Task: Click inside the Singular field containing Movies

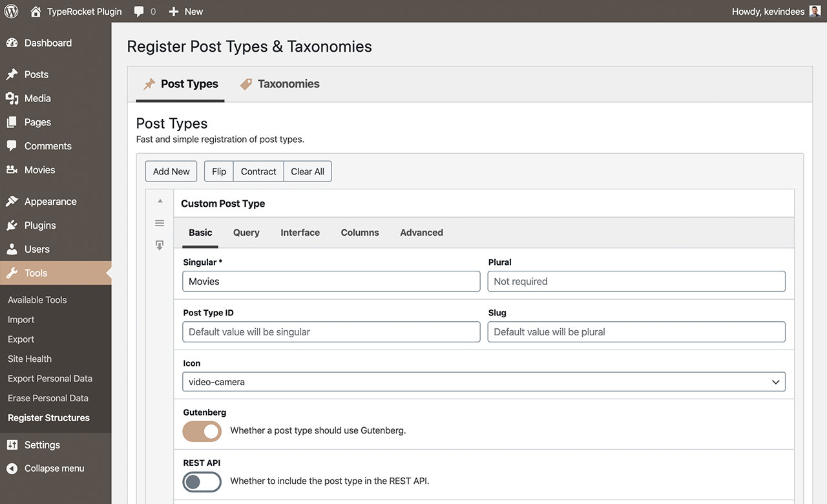Action: (x=331, y=281)
